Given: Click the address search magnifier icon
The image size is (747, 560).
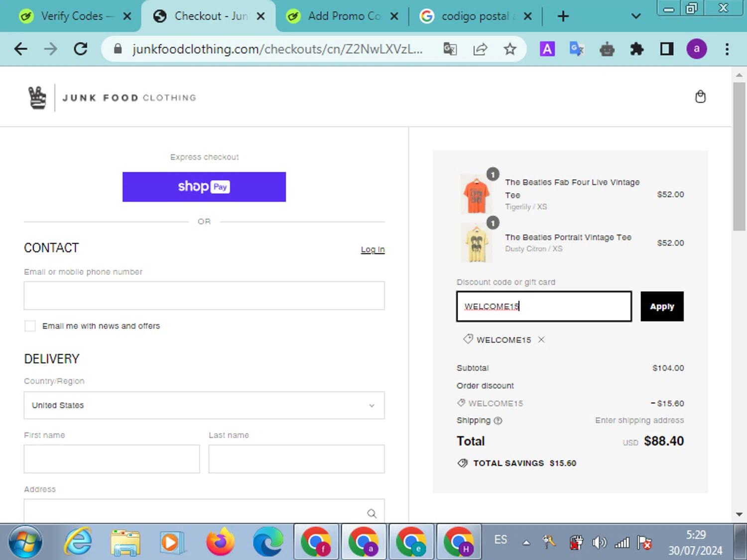Looking at the screenshot, I should pos(372,513).
